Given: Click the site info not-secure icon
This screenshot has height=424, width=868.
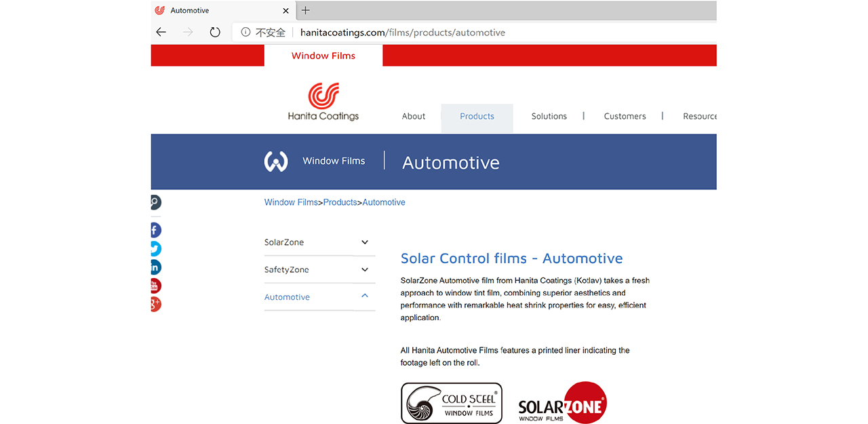Looking at the screenshot, I should point(245,33).
